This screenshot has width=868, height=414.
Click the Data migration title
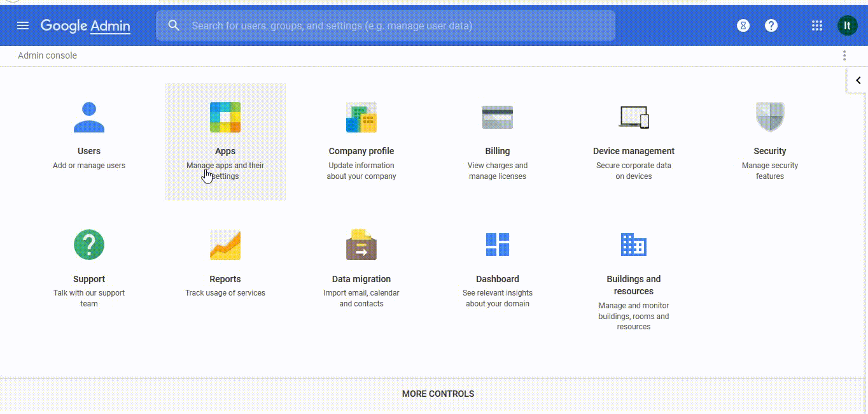click(361, 279)
